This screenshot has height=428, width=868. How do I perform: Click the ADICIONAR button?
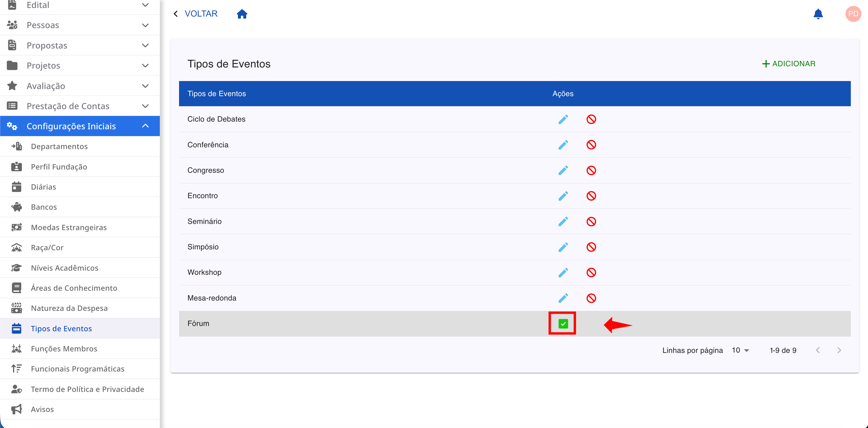coord(788,64)
